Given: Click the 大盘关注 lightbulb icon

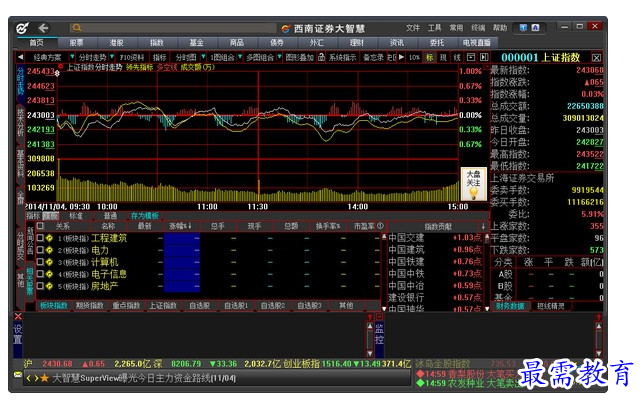Looking at the screenshot, I should click(x=473, y=192).
